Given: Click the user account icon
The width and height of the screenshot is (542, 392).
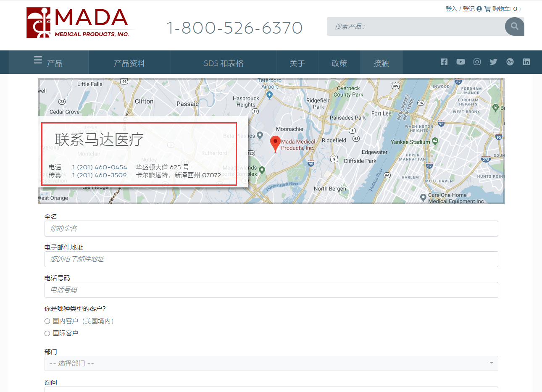Looking at the screenshot, I should coord(479,9).
